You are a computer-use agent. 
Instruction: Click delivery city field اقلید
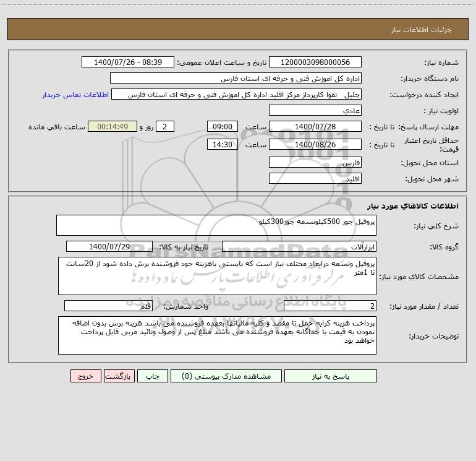pyautogui.click(x=315, y=178)
